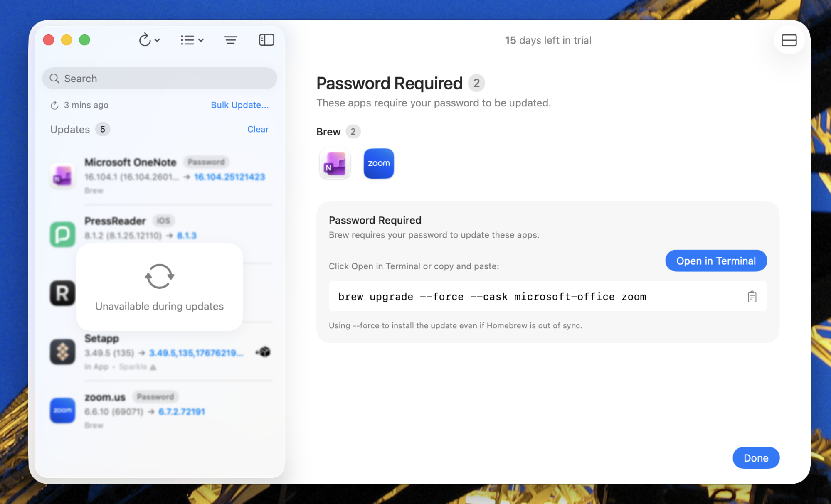Click Open in Terminal
831x504 pixels.
coord(716,261)
